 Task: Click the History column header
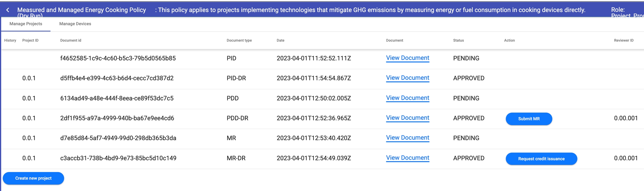(10, 40)
